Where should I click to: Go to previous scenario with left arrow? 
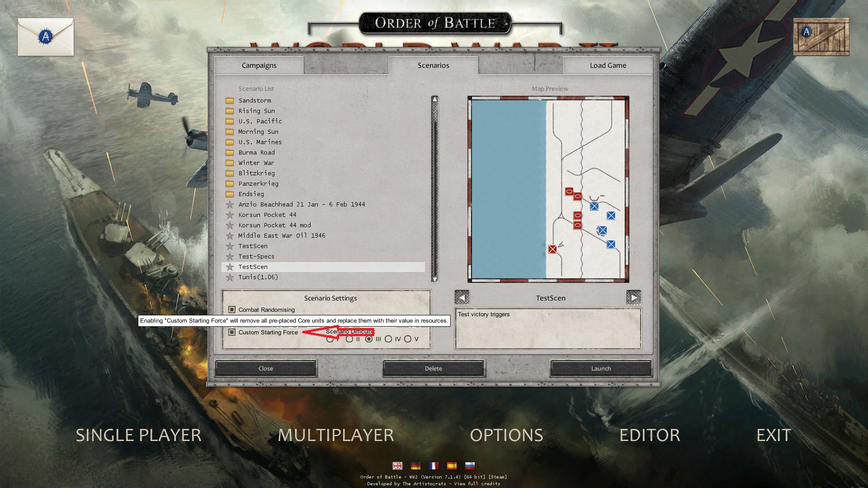tap(462, 298)
